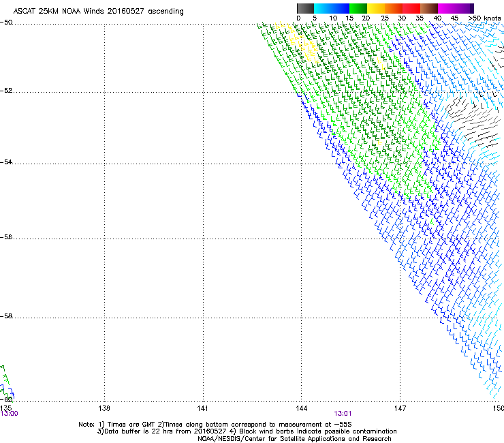Click the '-58' latitude axis label
The width and height of the screenshot is (504, 443).
point(6,316)
